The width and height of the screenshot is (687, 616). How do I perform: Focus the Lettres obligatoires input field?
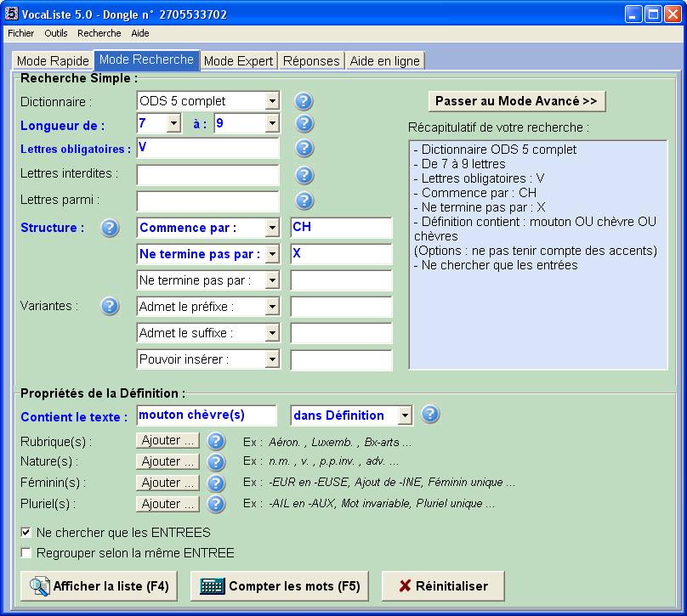[x=208, y=149]
